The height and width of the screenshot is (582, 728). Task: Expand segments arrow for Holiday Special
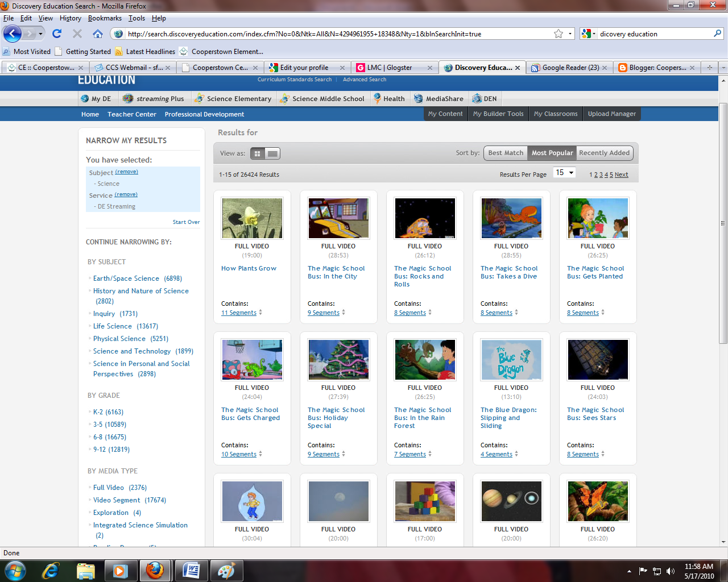point(344,454)
